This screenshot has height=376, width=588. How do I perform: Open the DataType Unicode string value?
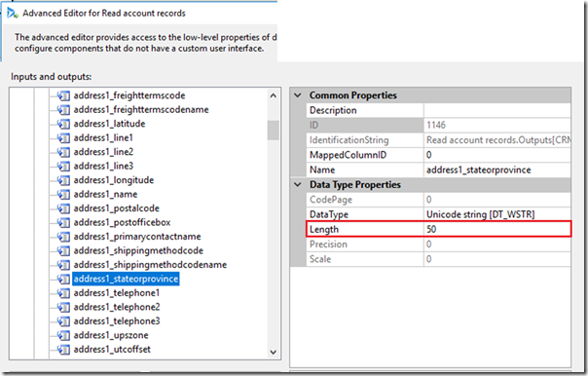[x=497, y=214]
